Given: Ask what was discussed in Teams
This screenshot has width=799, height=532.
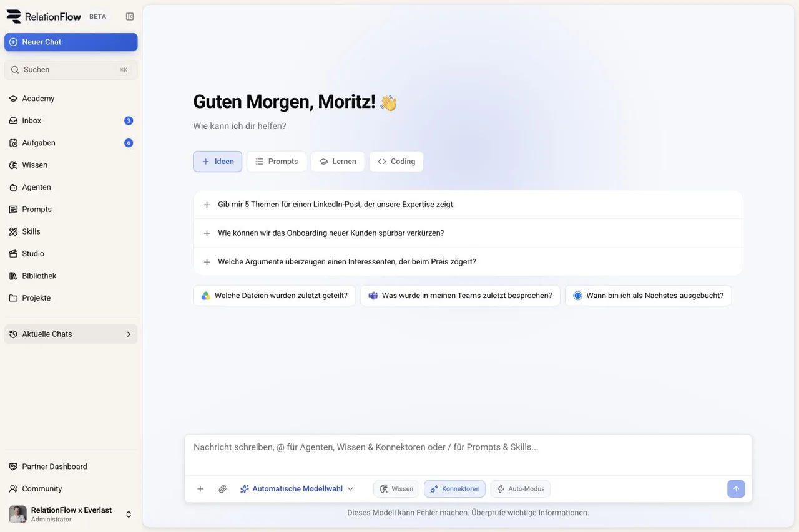Looking at the screenshot, I should (x=461, y=296).
